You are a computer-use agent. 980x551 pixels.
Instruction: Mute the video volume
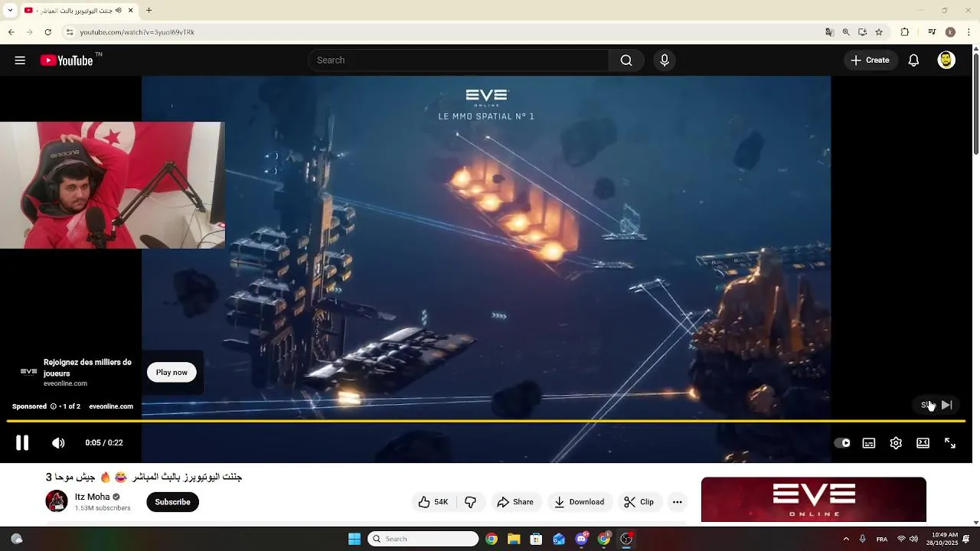tap(58, 443)
